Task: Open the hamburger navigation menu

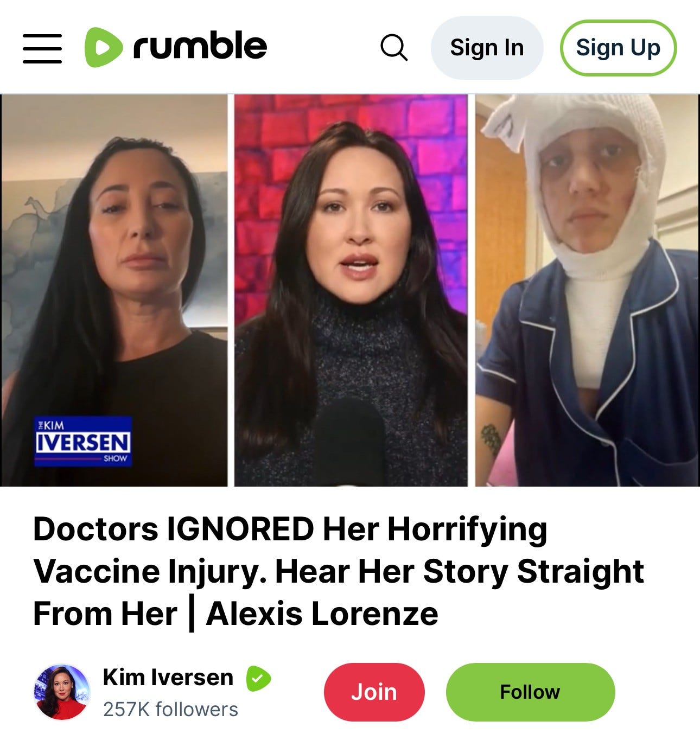Action: [42, 48]
